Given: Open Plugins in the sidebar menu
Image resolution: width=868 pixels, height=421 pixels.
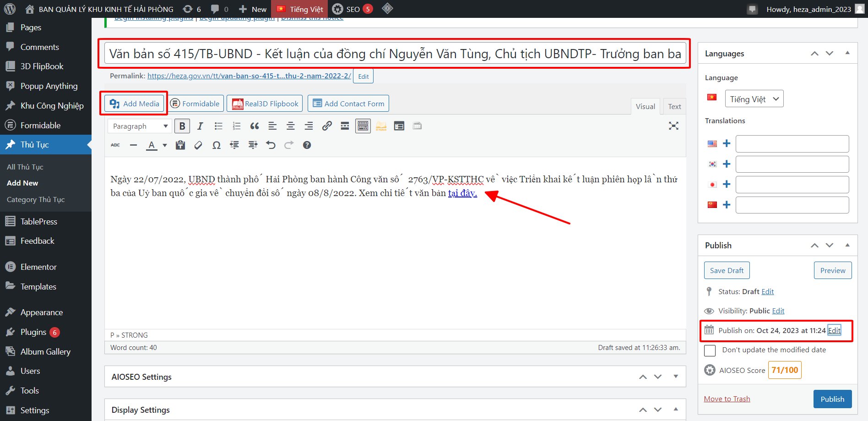Looking at the screenshot, I should 33,332.
